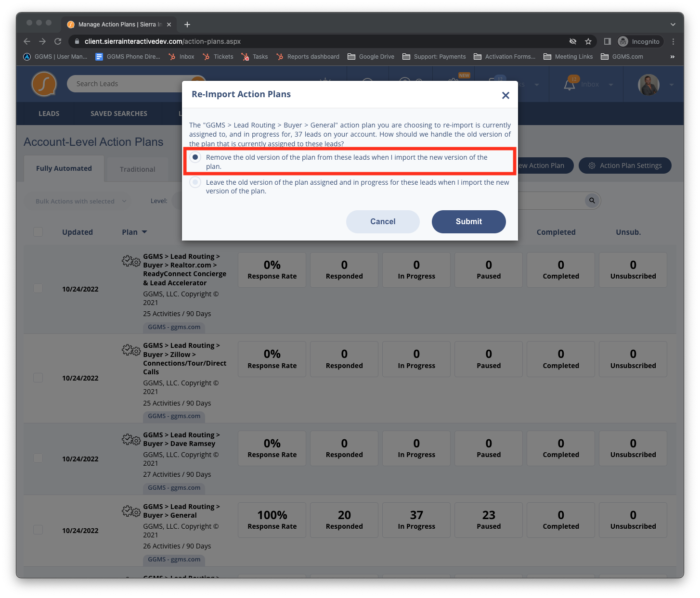Open the Dave Ramsey plan title
This screenshot has height=598, width=700.
[181, 439]
